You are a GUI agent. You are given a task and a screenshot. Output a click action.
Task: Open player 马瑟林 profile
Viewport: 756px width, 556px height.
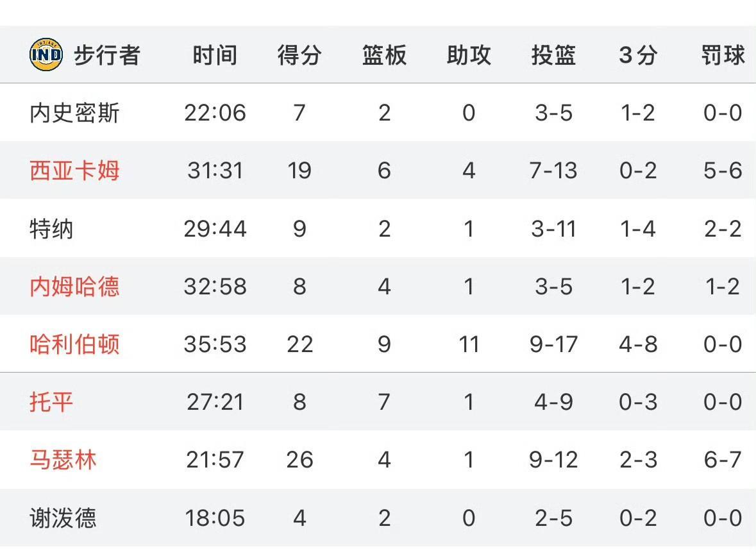(63, 460)
